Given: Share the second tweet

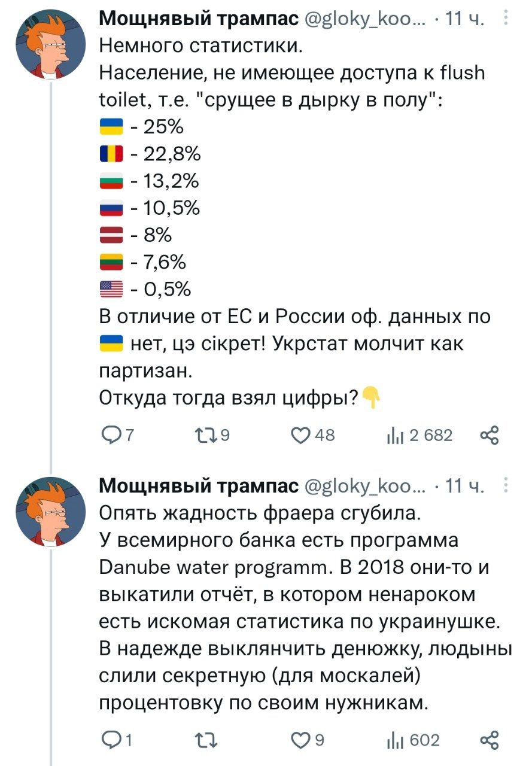Looking at the screenshot, I should click(x=490, y=740).
